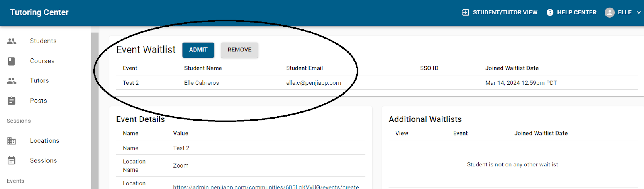Click the Locations building icon

coord(12,141)
